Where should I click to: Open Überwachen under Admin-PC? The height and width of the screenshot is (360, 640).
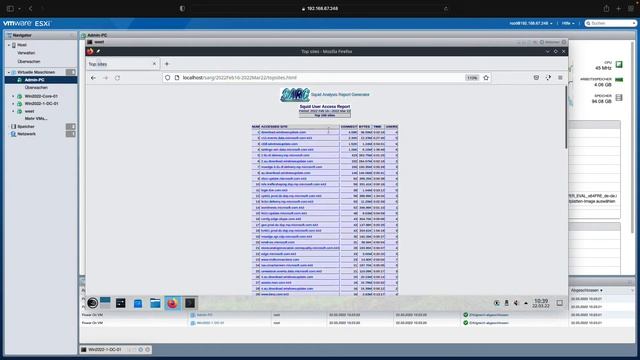pyautogui.click(x=36, y=87)
